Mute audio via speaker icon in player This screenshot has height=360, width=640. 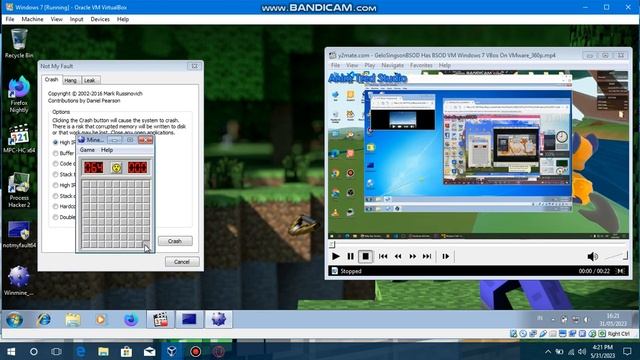[592, 256]
